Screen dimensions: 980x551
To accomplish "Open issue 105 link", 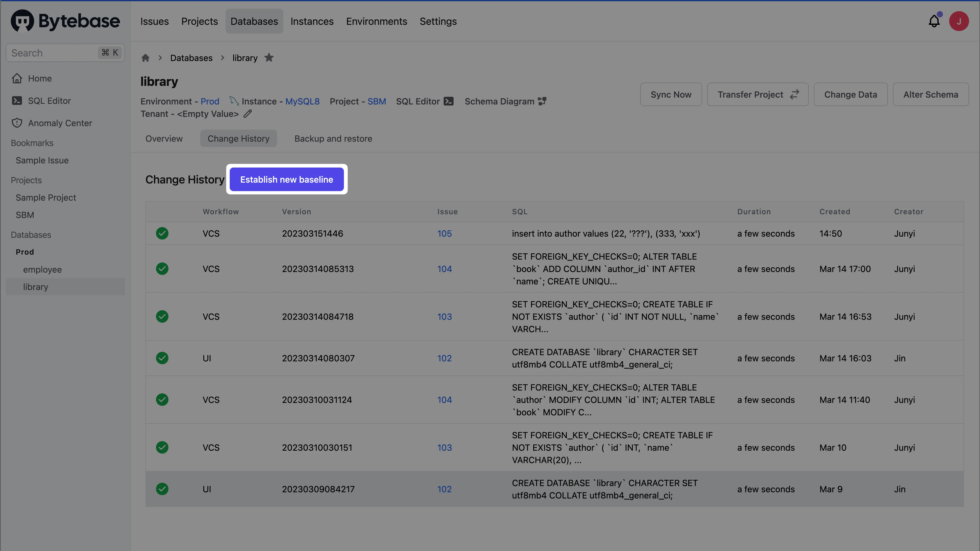I will [444, 234].
